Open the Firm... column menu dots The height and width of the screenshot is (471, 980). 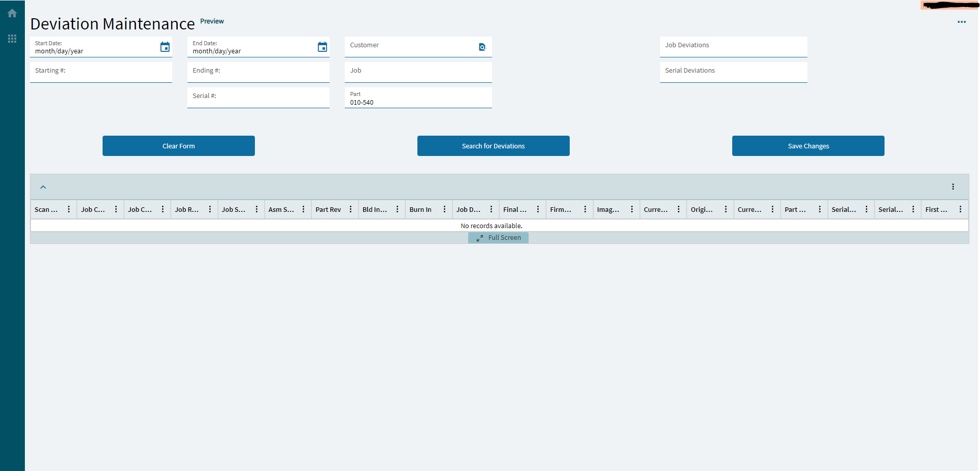pos(585,209)
